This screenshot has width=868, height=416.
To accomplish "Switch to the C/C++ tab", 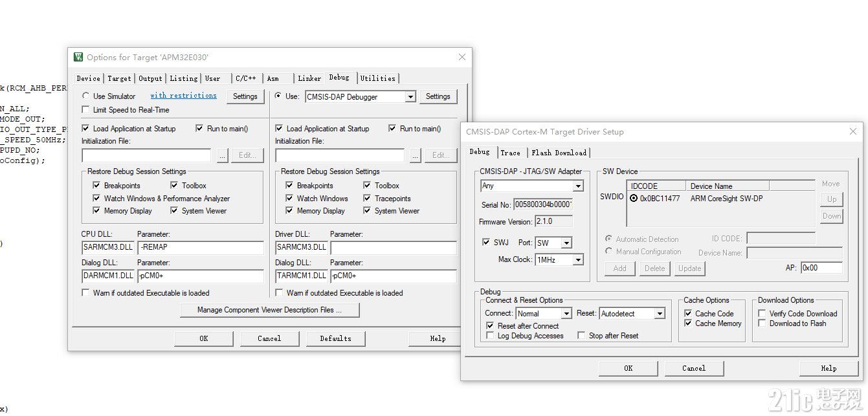I will 246,78.
